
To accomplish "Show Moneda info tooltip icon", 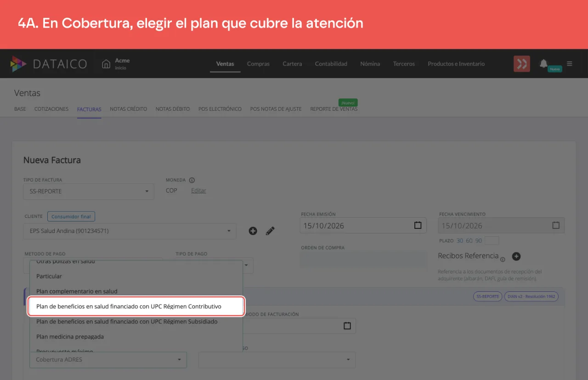I will [x=192, y=180].
